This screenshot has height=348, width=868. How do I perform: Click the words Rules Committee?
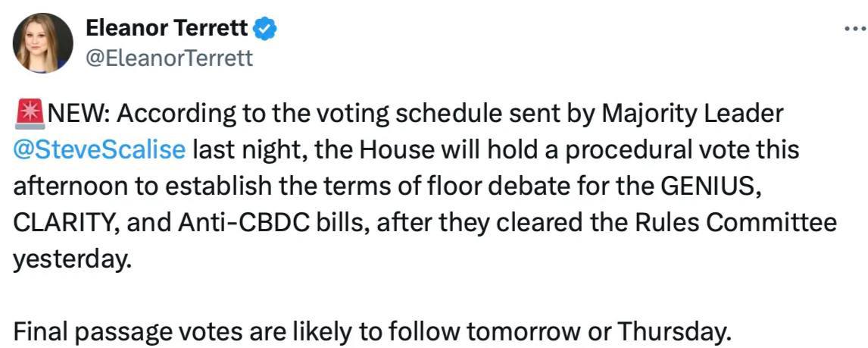(735, 224)
